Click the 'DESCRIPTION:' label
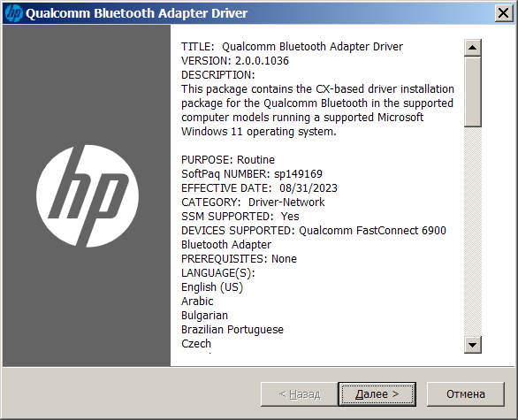 218,75
